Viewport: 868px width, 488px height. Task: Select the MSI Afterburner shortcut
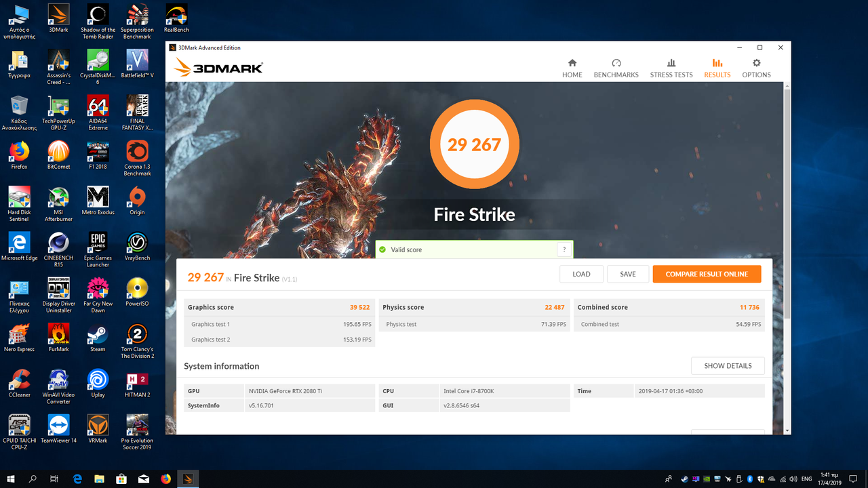point(58,205)
